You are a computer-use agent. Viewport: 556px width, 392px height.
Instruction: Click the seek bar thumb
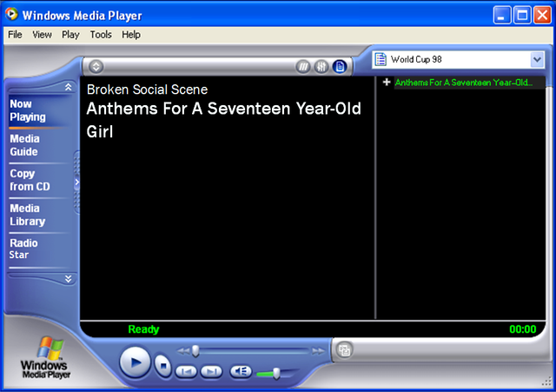coord(195,351)
